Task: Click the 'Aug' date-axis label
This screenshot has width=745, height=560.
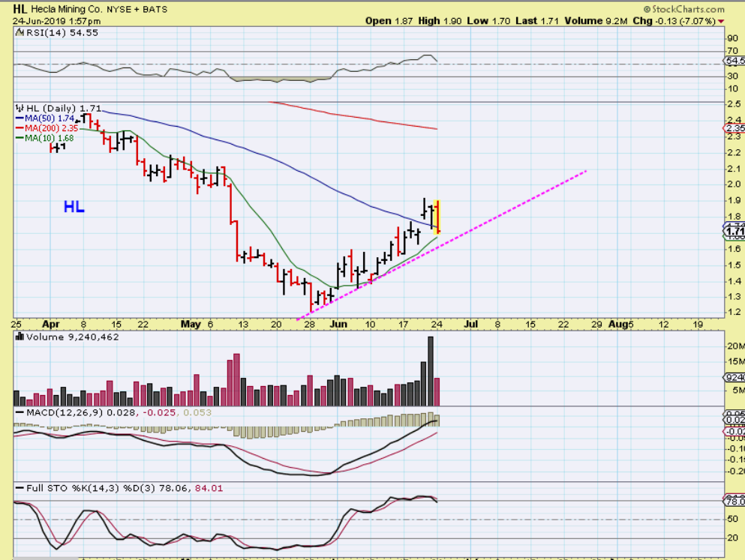Action: pyautogui.click(x=618, y=325)
